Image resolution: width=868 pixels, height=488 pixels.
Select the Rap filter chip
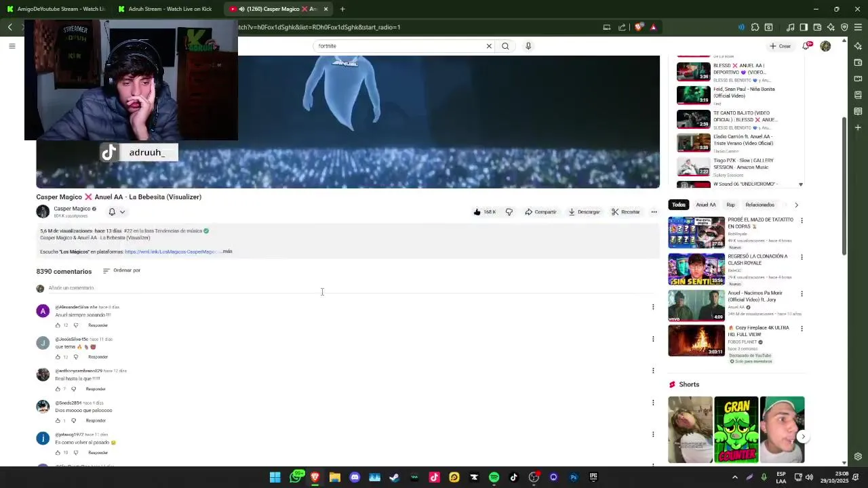(x=730, y=205)
